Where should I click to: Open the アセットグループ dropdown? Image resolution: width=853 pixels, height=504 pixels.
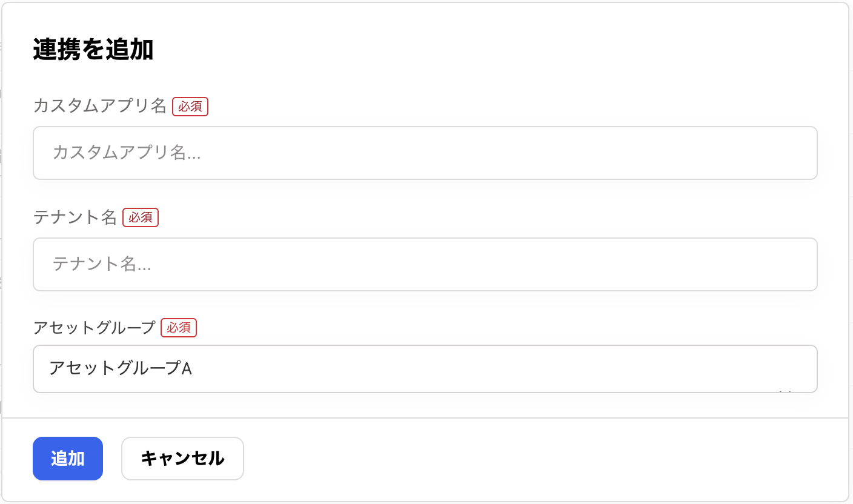click(424, 368)
